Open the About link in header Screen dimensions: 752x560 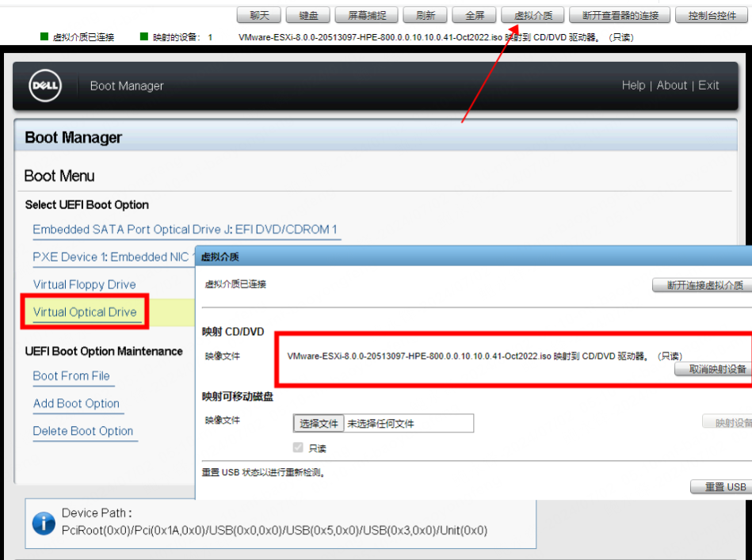tap(671, 86)
